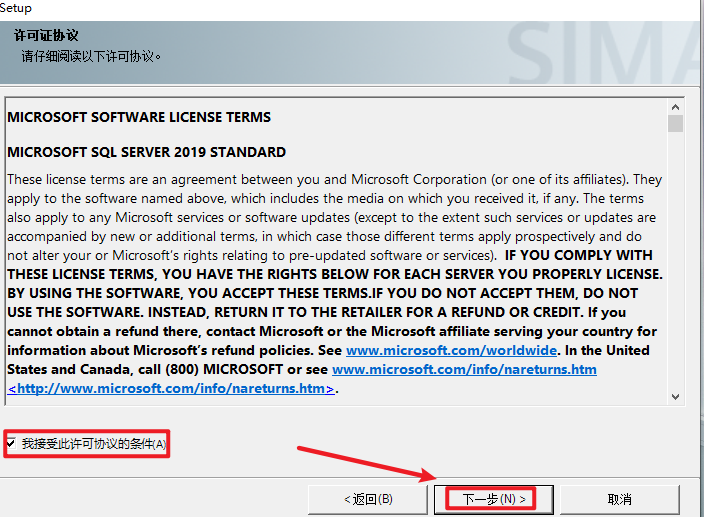
Task: Click the 请仔细阅读以下许可协议 instruction text
Action: click(x=92, y=56)
